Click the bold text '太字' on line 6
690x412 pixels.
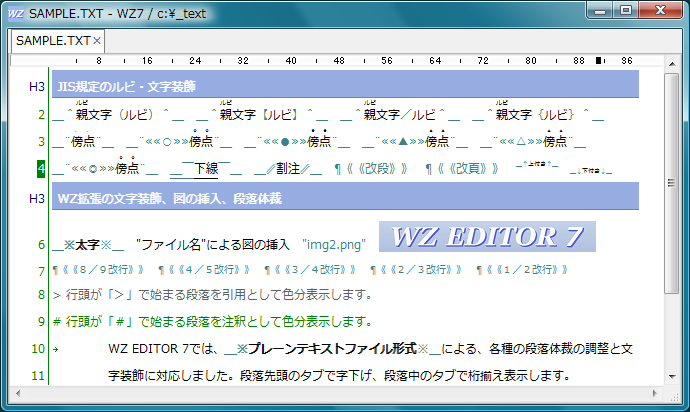[x=88, y=244]
